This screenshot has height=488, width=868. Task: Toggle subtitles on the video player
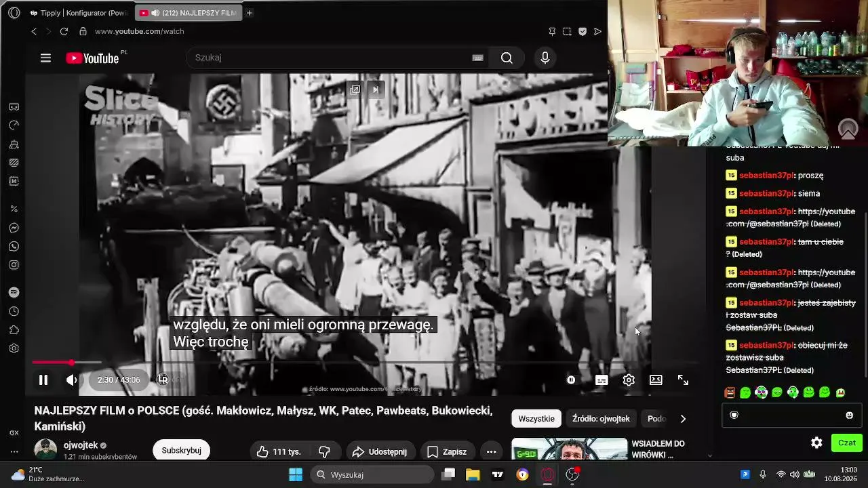click(x=601, y=380)
